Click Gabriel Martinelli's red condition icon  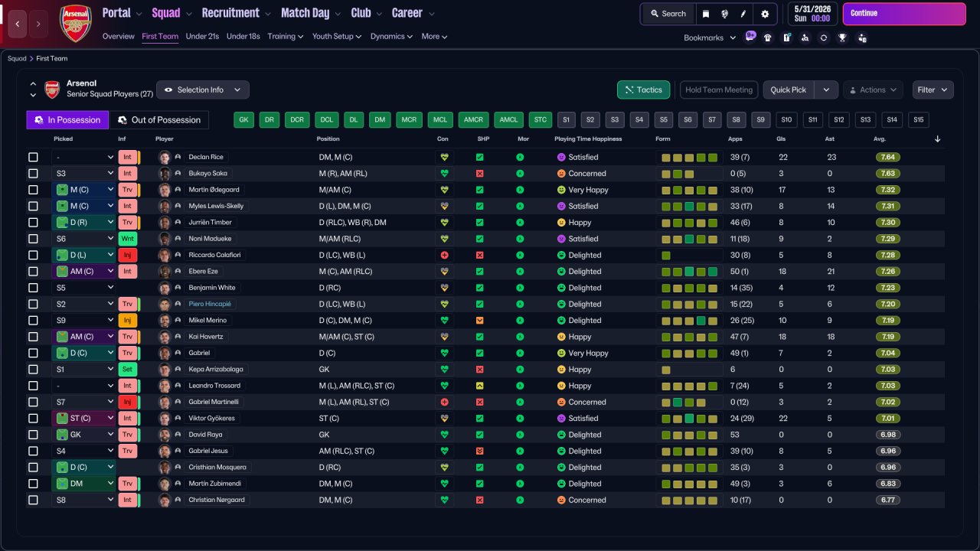[x=444, y=402]
